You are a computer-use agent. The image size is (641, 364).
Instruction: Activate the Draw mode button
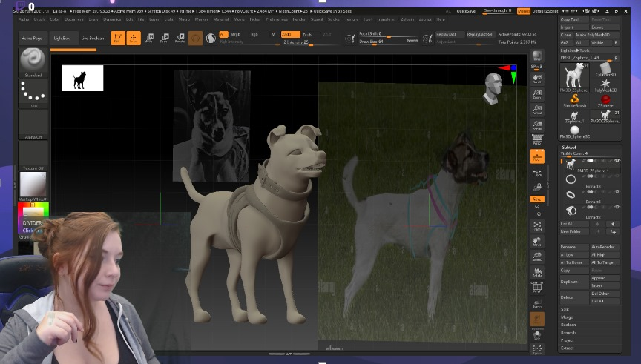(x=134, y=38)
